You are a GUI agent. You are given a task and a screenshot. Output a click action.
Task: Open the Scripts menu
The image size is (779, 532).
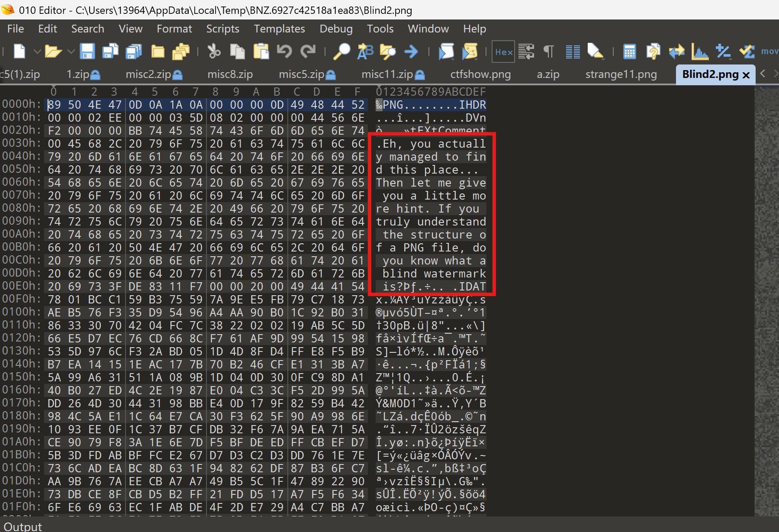pos(222,29)
